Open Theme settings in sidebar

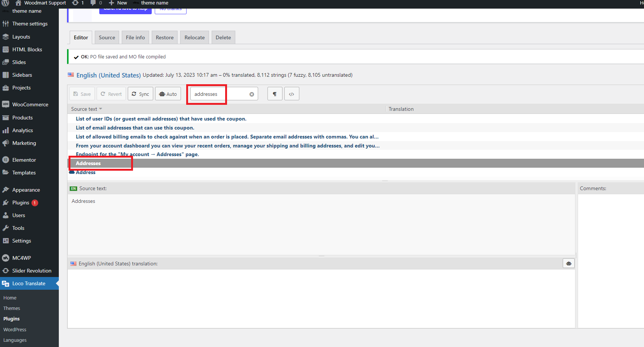point(30,24)
